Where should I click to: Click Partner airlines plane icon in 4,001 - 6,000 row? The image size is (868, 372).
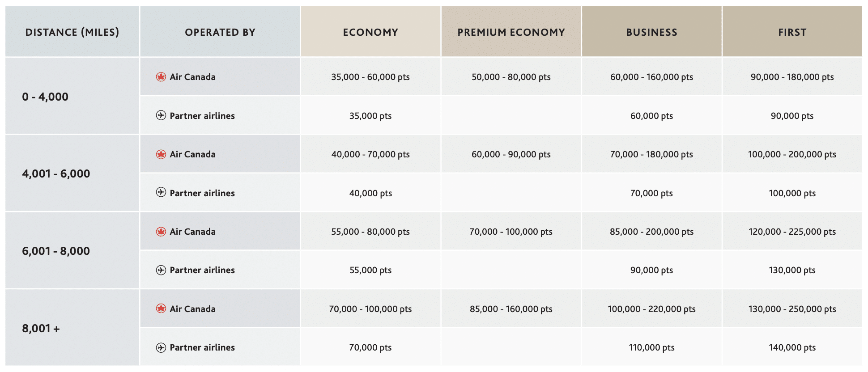(161, 193)
